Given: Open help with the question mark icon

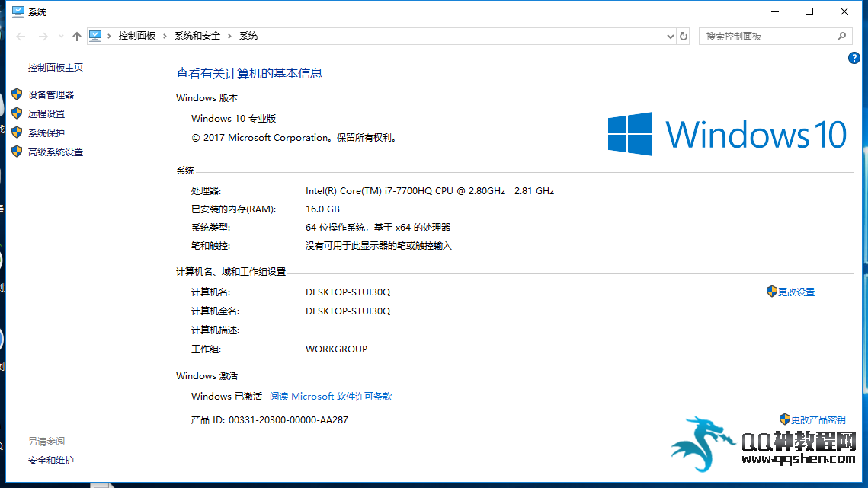Looking at the screenshot, I should [x=854, y=58].
